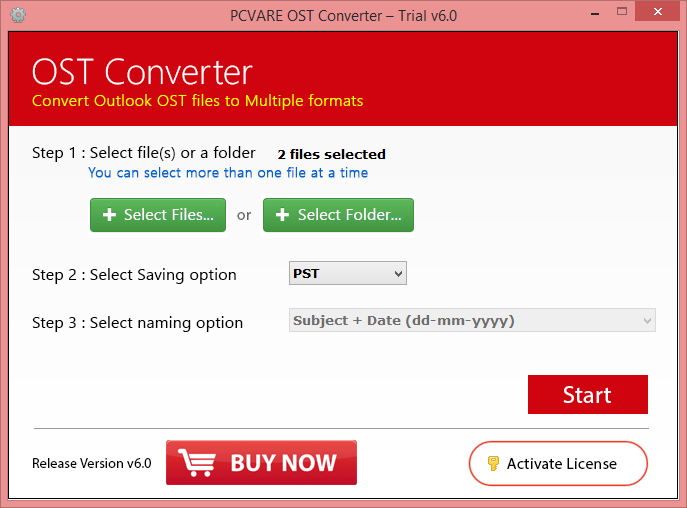Click the Activate License button
This screenshot has height=508, width=687.
[558, 464]
